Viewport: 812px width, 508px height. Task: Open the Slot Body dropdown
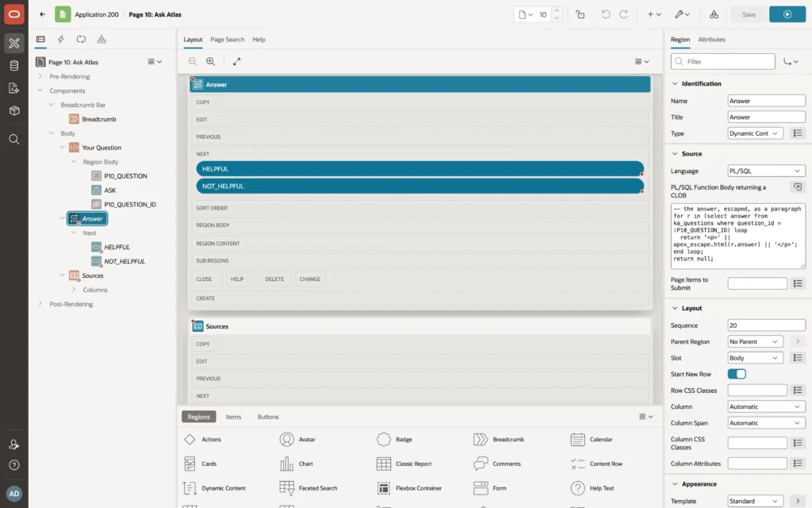click(755, 358)
